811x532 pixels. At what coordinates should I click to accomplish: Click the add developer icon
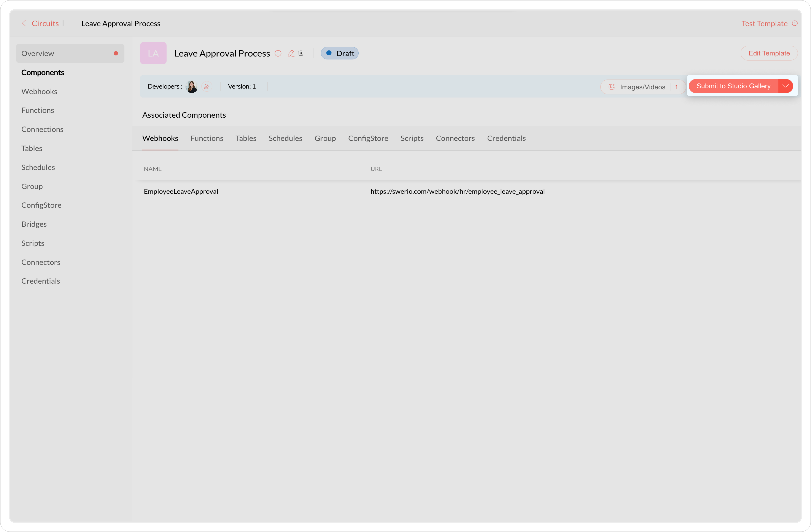(206, 86)
